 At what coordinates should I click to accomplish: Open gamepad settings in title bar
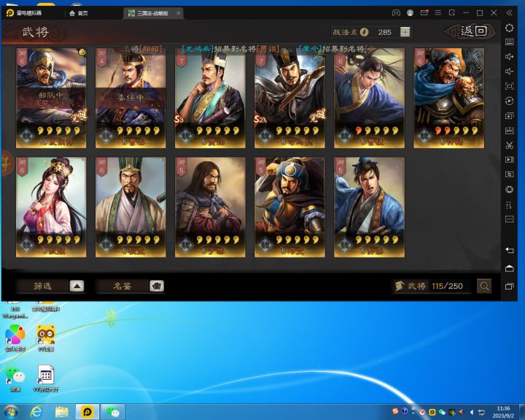(396, 12)
